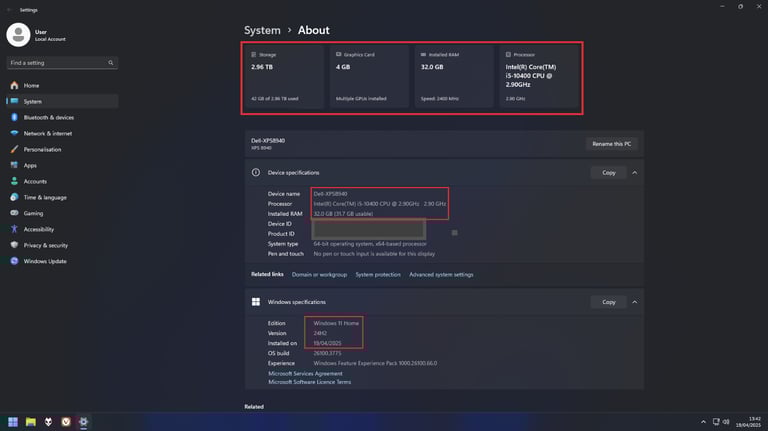Copy the Device specifications
This screenshot has width=768, height=431.
[608, 172]
